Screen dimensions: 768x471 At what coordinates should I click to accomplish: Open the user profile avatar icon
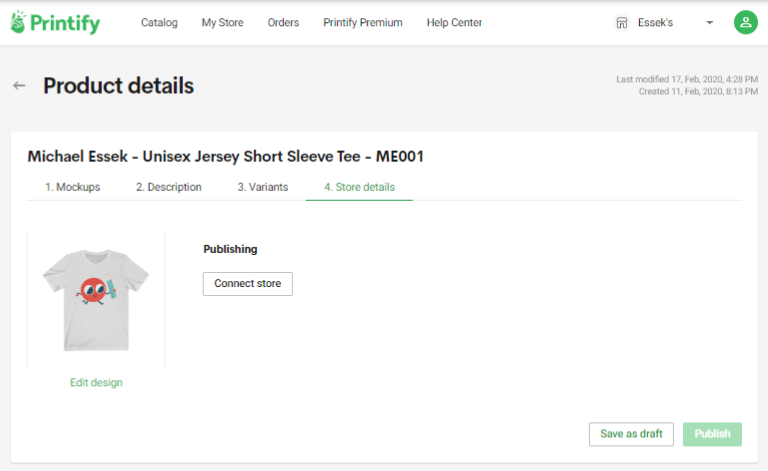tap(745, 23)
